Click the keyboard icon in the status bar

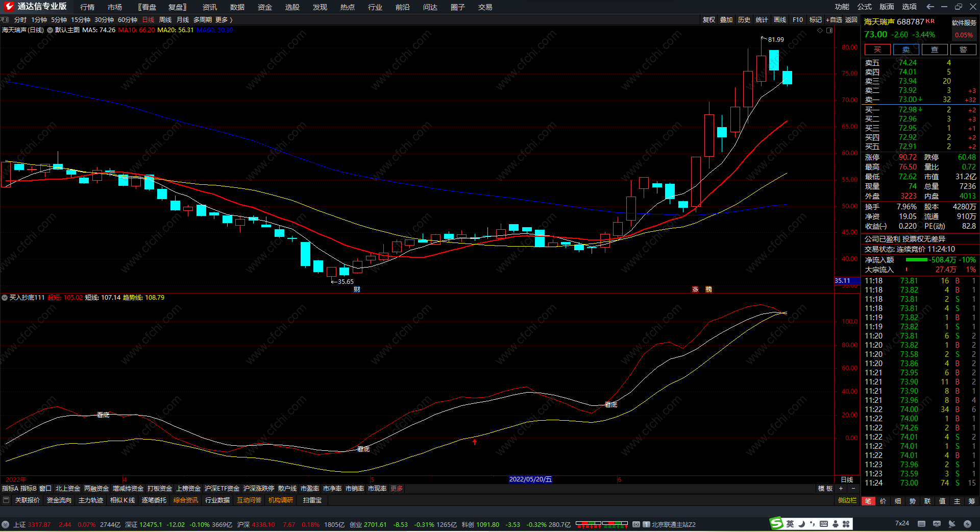[x=921, y=524]
